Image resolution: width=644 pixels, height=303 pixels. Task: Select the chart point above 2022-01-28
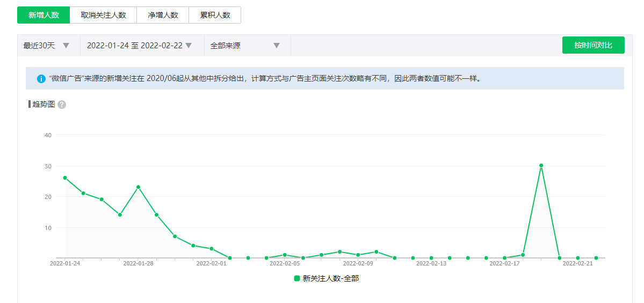click(138, 187)
